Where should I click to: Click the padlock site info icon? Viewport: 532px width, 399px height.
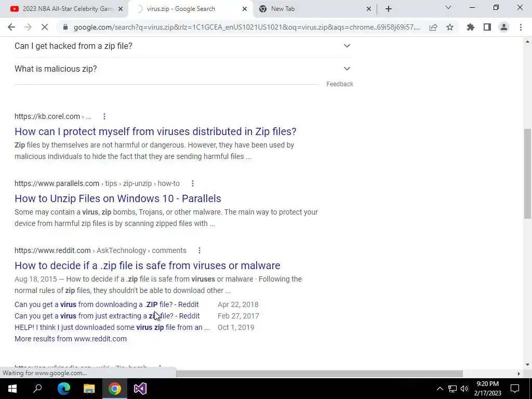click(66, 27)
